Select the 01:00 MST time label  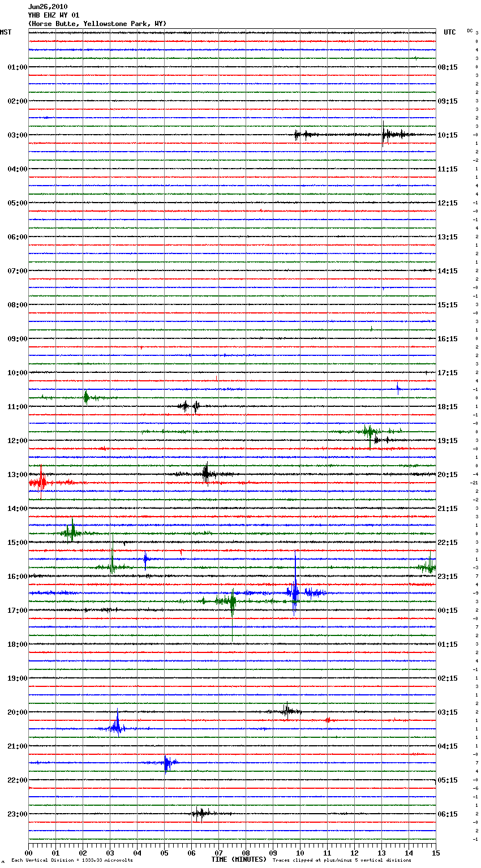pos(18,67)
